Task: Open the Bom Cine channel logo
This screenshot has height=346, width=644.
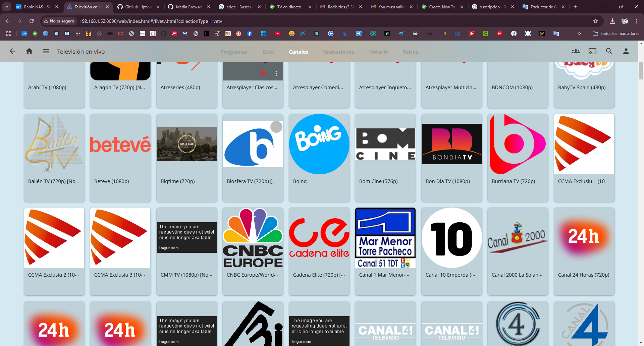Action: 385,144
